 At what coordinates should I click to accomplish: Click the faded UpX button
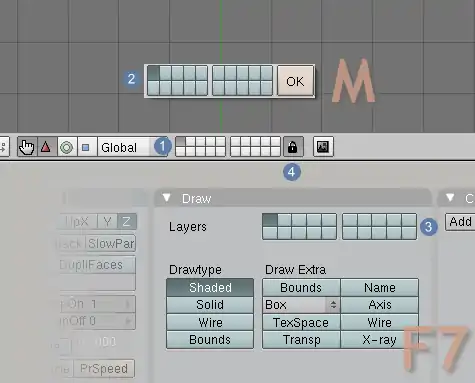(x=78, y=222)
